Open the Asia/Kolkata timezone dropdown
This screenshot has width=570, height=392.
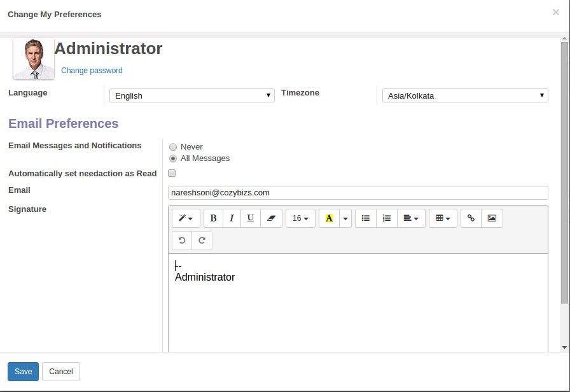pos(465,95)
